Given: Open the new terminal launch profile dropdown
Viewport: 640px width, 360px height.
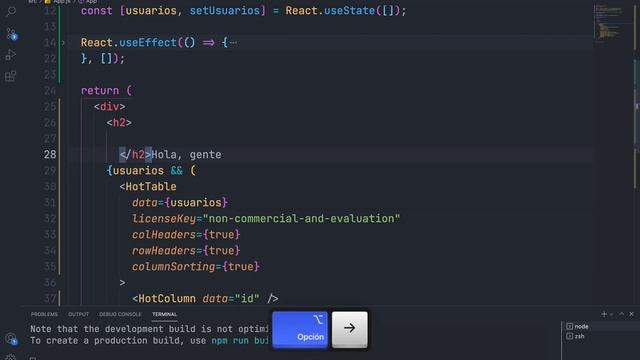Looking at the screenshot, I should tap(611, 314).
